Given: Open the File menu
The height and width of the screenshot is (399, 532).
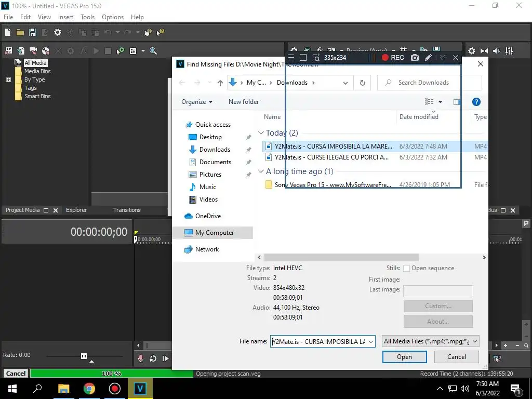Looking at the screenshot, I should (8, 17).
